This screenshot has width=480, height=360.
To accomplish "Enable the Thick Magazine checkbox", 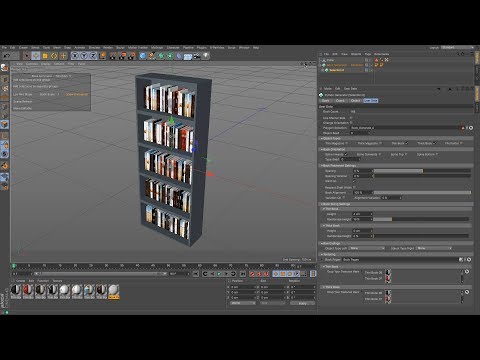I will click(380, 143).
